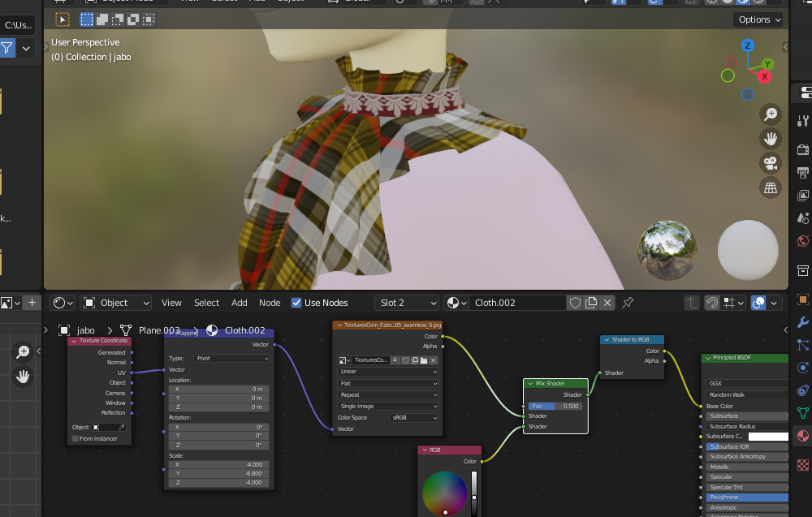This screenshot has height=517, width=812.
Task: Open the Object Data mesh properties tab
Action: point(803,413)
